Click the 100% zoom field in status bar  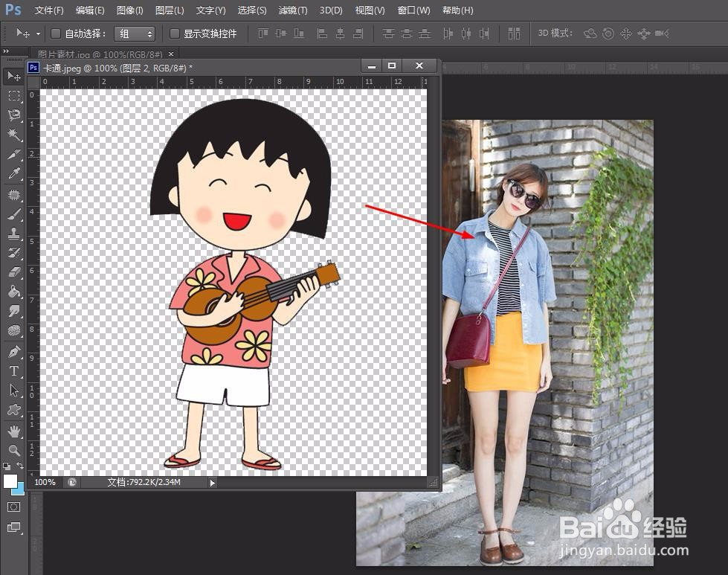click(x=45, y=482)
